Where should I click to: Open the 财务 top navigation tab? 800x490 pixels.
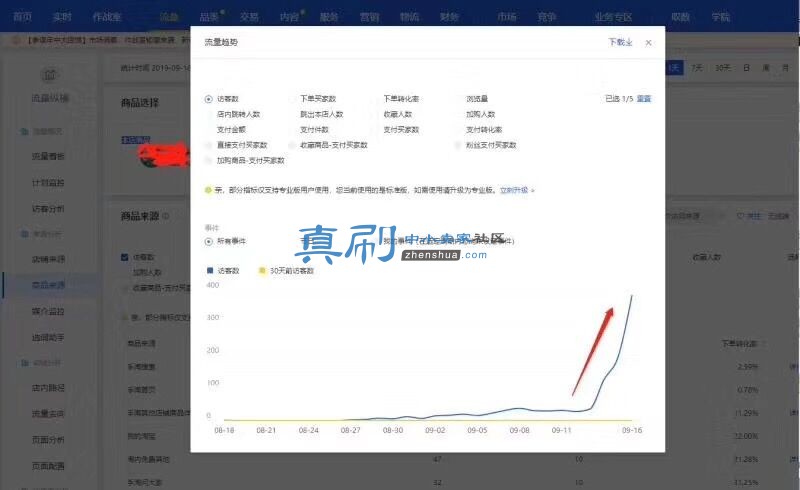point(449,17)
